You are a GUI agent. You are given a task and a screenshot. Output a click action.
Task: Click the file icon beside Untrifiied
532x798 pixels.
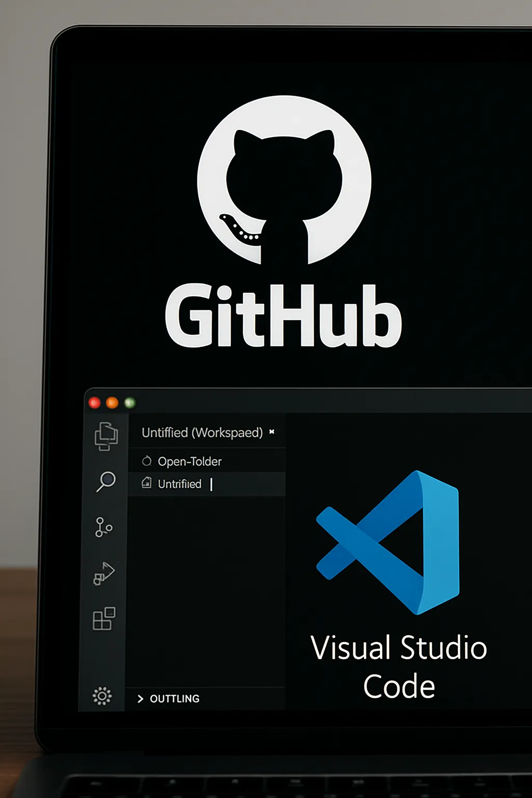click(147, 483)
